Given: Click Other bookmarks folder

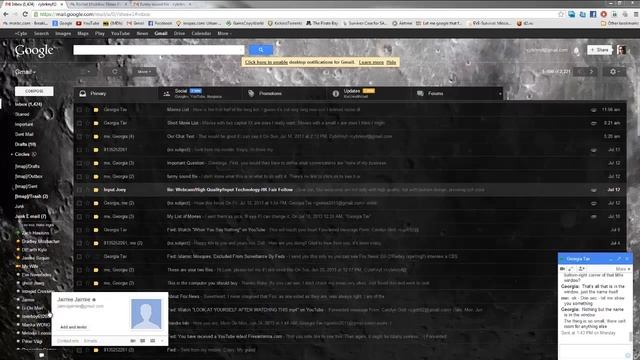Looking at the screenshot, I should click(x=619, y=23).
